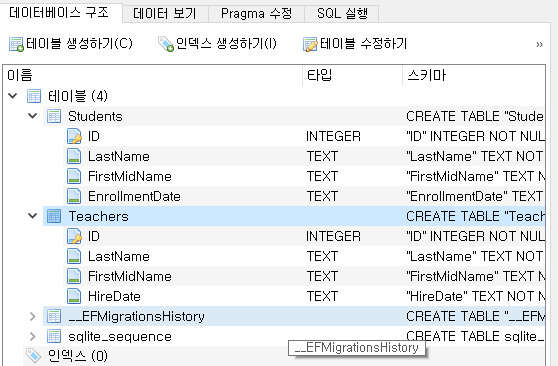The width and height of the screenshot is (558, 366).
Task: Select the 테이블 (4) row label
Action: click(78, 96)
